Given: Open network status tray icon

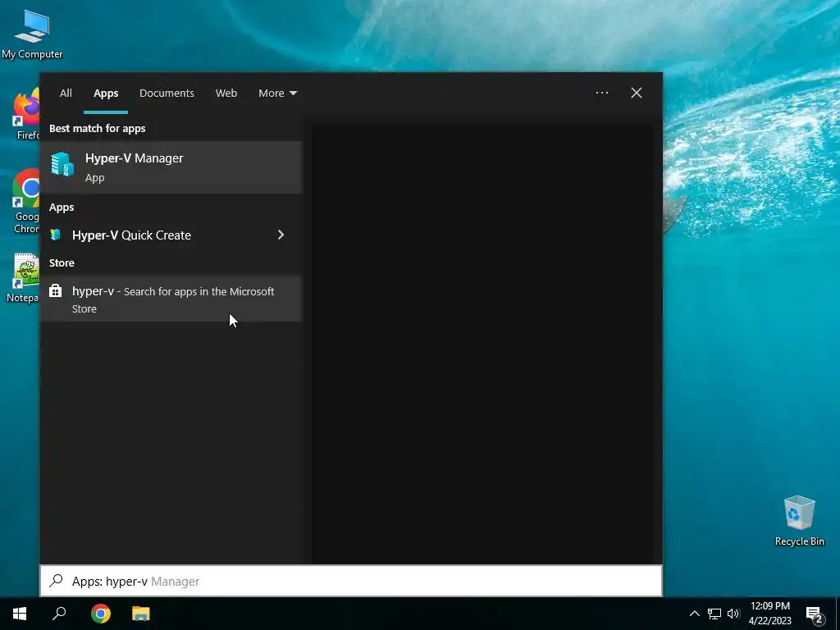Looking at the screenshot, I should (714, 614).
